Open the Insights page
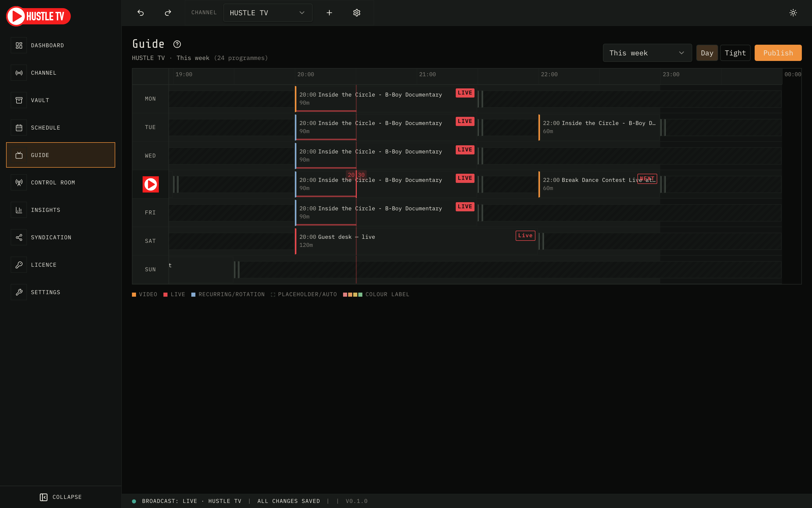 (60, 210)
